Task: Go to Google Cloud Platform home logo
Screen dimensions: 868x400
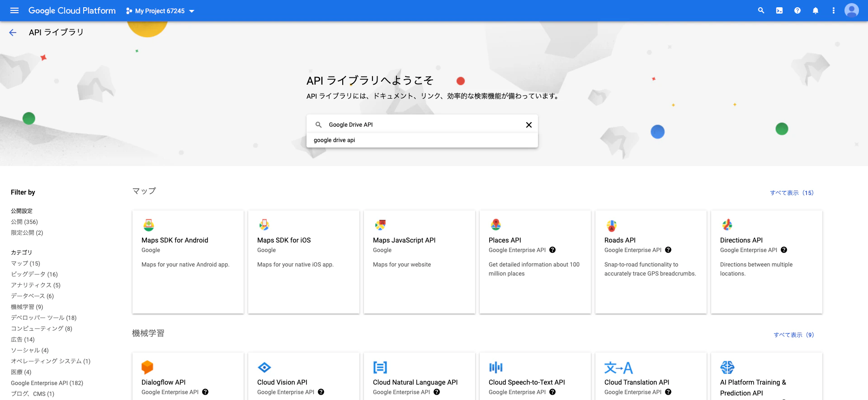Action: 72,10
